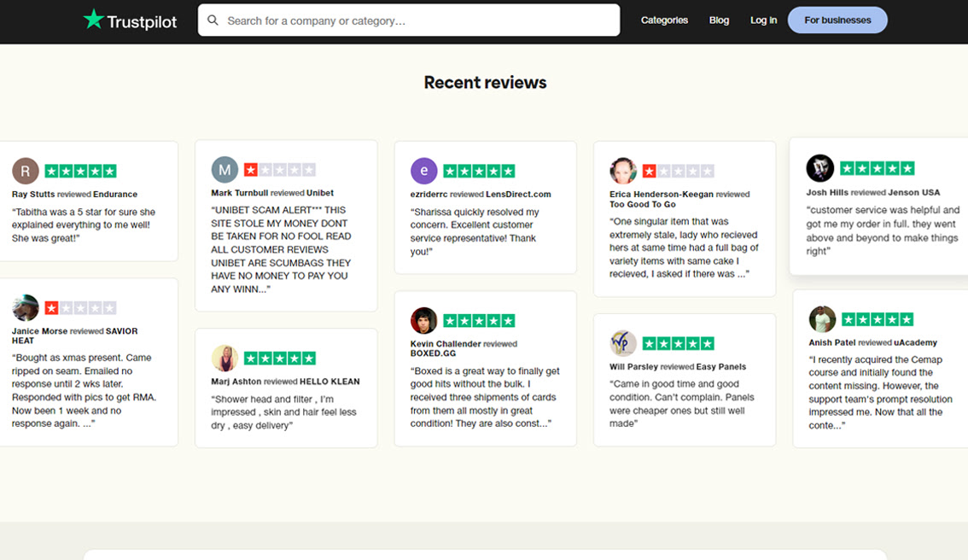
Task: Click Ray Stutts' avatar
Action: coord(26,171)
